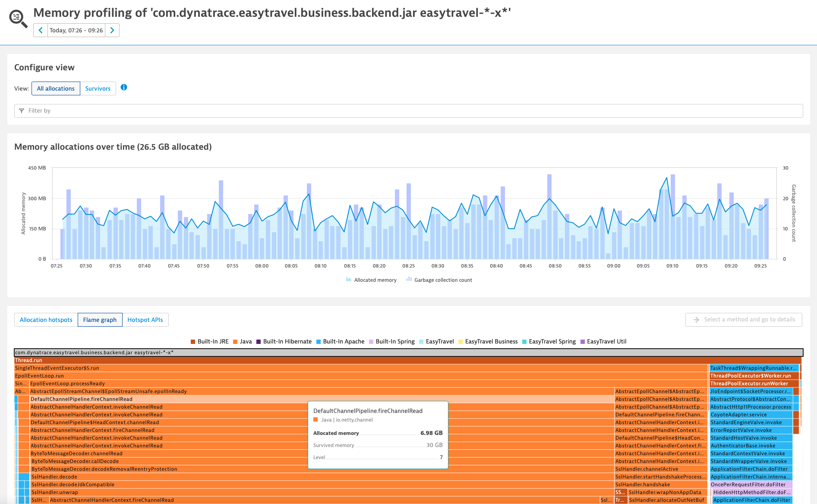This screenshot has width=817, height=504.
Task: Click the Built-In JRE legend swatch
Action: [193, 342]
